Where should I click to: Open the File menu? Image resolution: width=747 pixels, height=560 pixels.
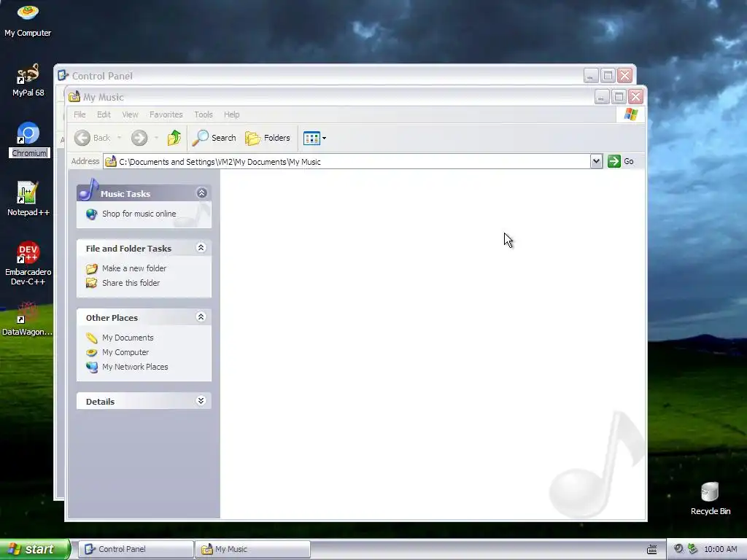[80, 114]
